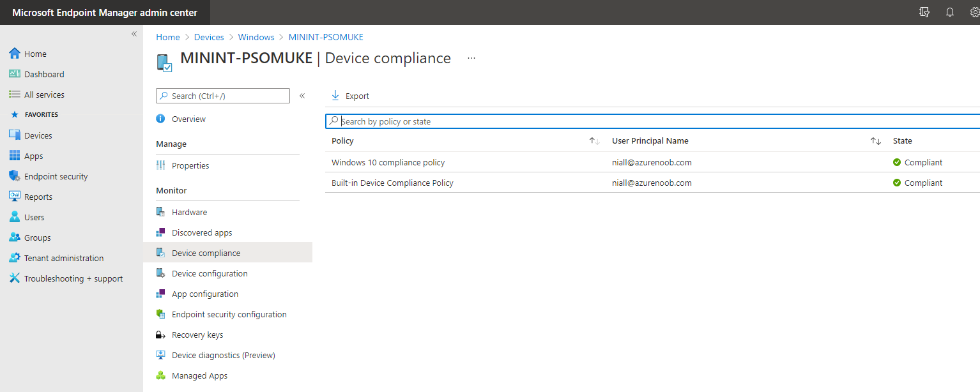Click the Groups people icon
The image size is (980, 392).
click(x=15, y=237)
